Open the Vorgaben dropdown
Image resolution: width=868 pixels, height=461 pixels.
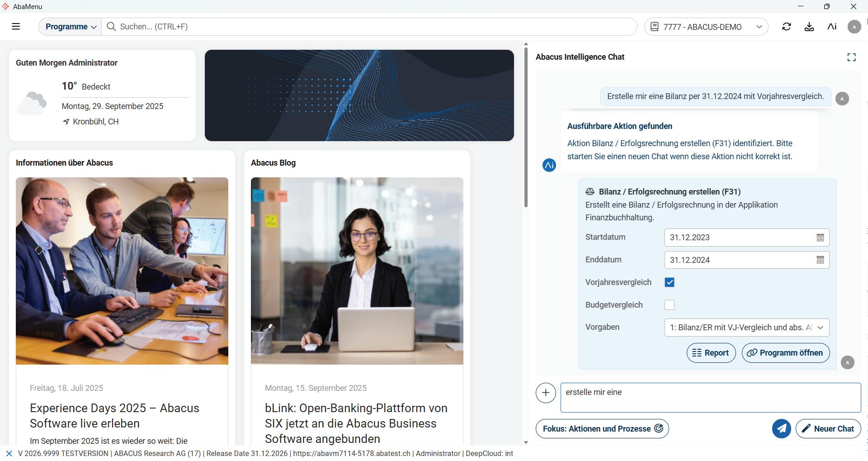747,328
